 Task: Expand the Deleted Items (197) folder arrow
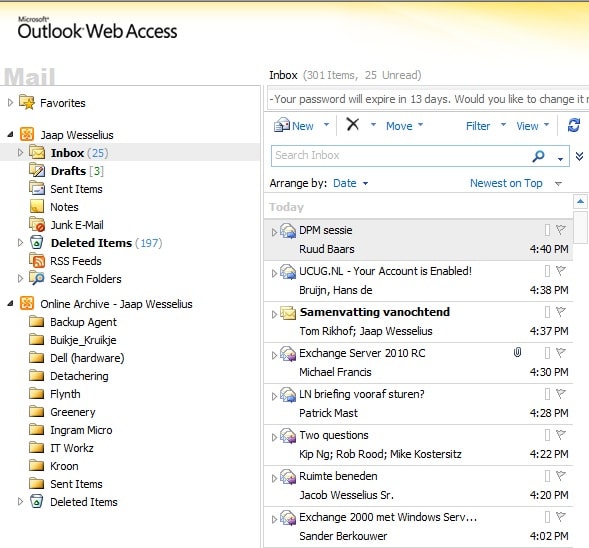tap(20, 243)
